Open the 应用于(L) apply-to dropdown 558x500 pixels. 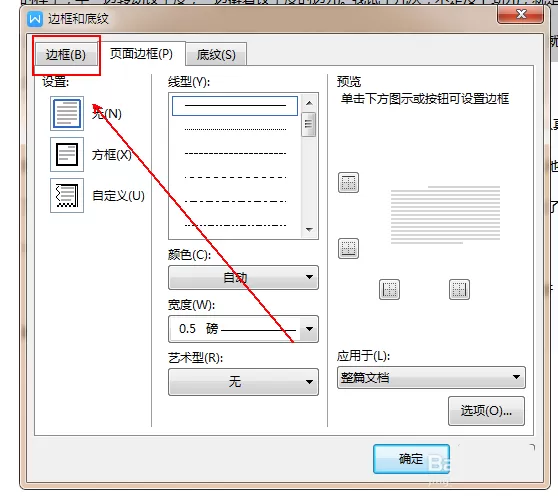click(431, 377)
